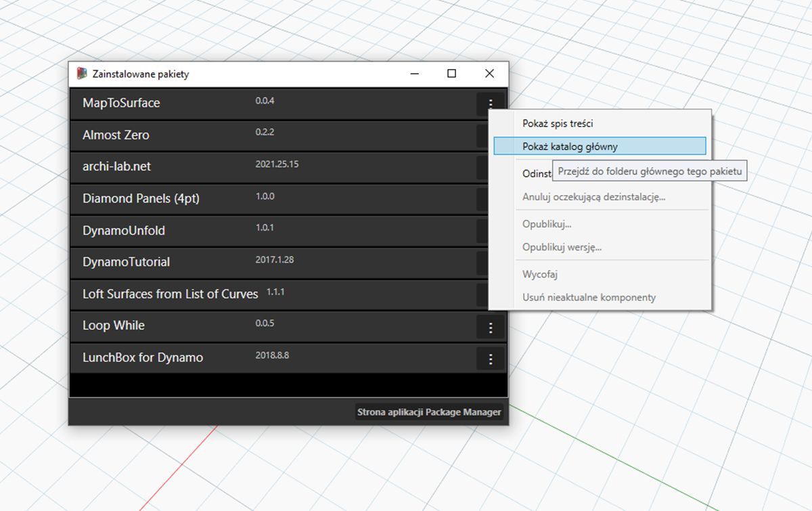Open the 'Strona aplikacji Package Manager' button
812x511 pixels.
(x=430, y=412)
